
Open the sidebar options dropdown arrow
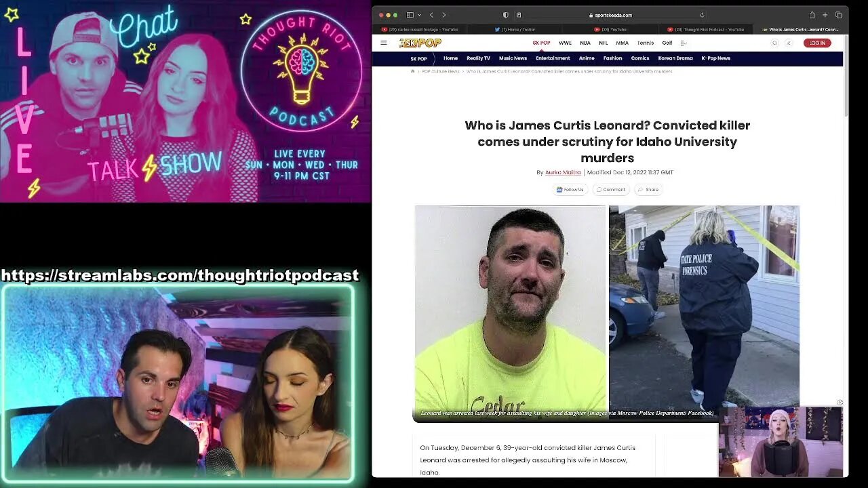click(x=419, y=15)
